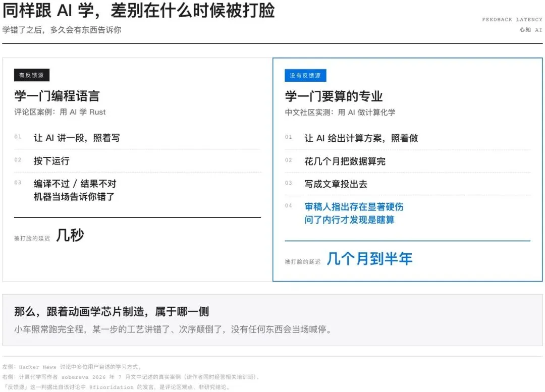This screenshot has height=392, width=545.
Task: Click blue step 审稿人指出存在显著硬伤
Action: 354,207
